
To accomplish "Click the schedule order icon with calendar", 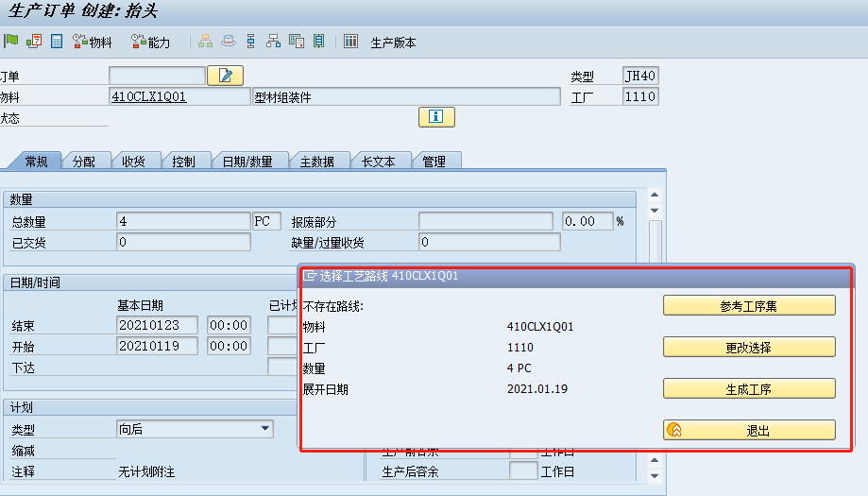I will [34, 41].
